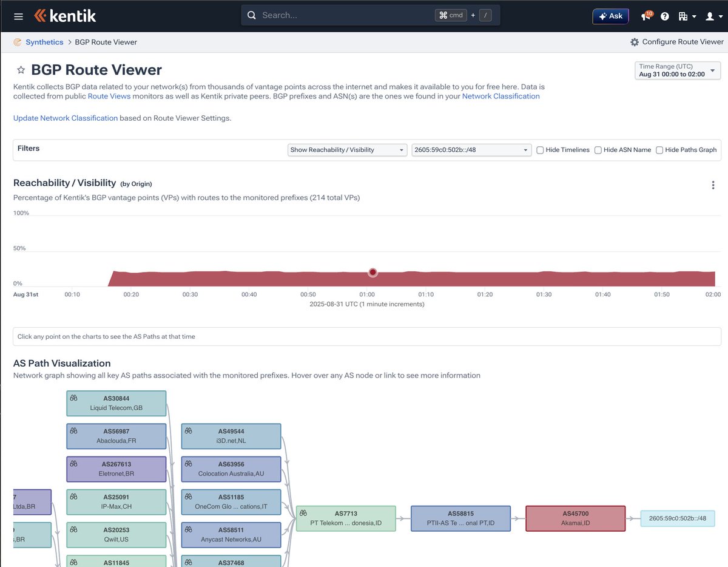The image size is (728, 567).
Task: Open the user profile menu
Action: [714, 16]
